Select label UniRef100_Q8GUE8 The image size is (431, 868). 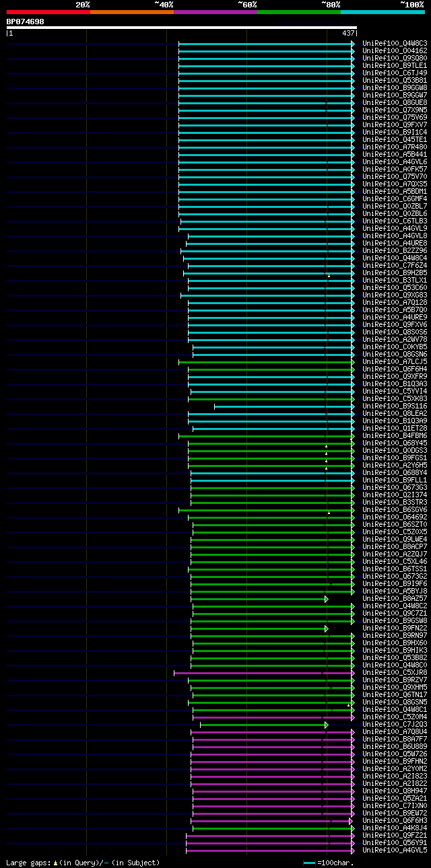click(x=395, y=102)
